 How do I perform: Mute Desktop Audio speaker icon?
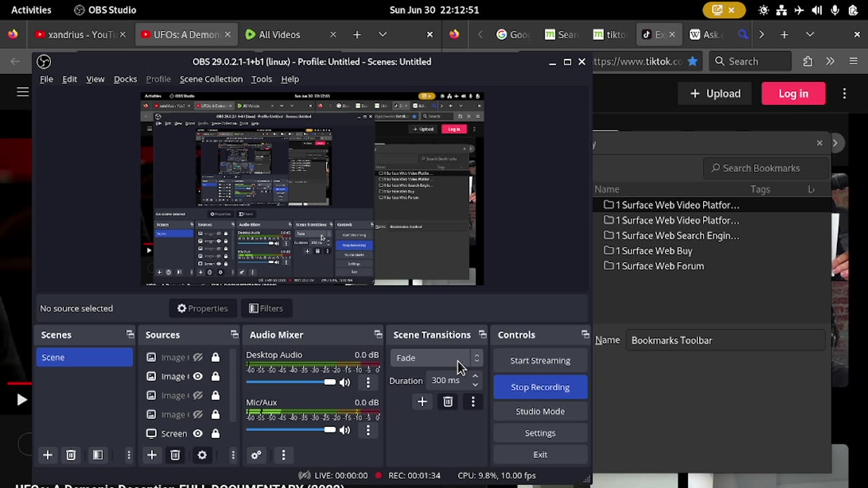[x=344, y=382]
